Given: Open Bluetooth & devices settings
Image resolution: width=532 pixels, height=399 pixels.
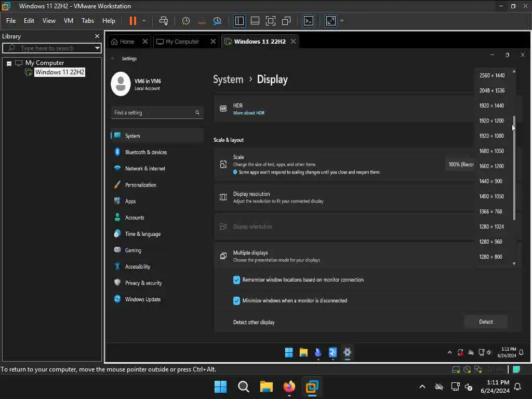Looking at the screenshot, I should (x=157, y=152).
